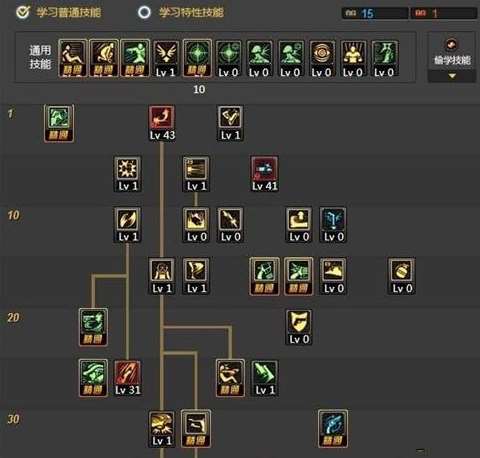
Task: Select the shield skill icon at Lv 0
Action: 299,327
